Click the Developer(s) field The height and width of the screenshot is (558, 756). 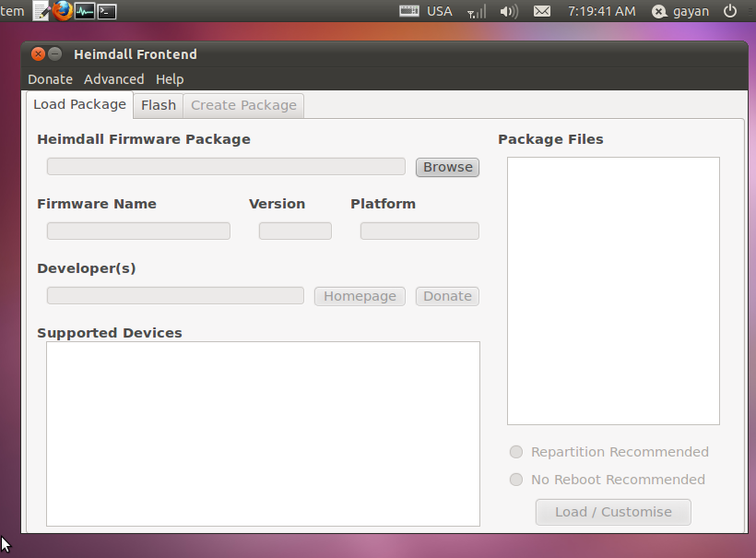click(175, 296)
